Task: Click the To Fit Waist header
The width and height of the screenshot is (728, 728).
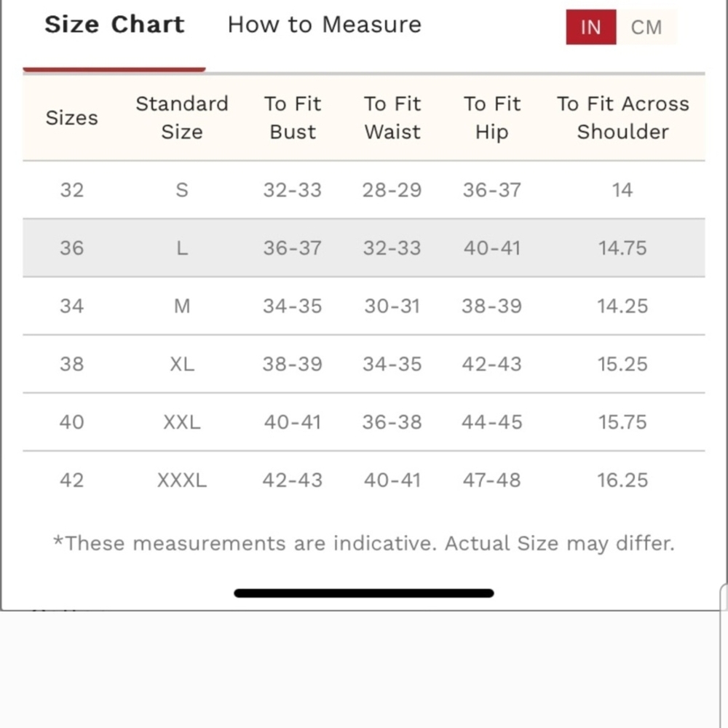Action: point(392,118)
